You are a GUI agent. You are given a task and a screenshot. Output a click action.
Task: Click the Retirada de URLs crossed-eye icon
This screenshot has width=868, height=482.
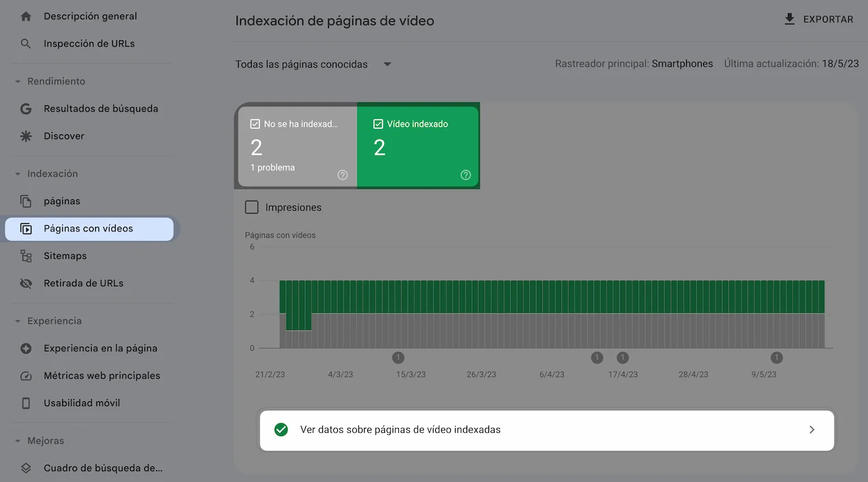point(26,283)
